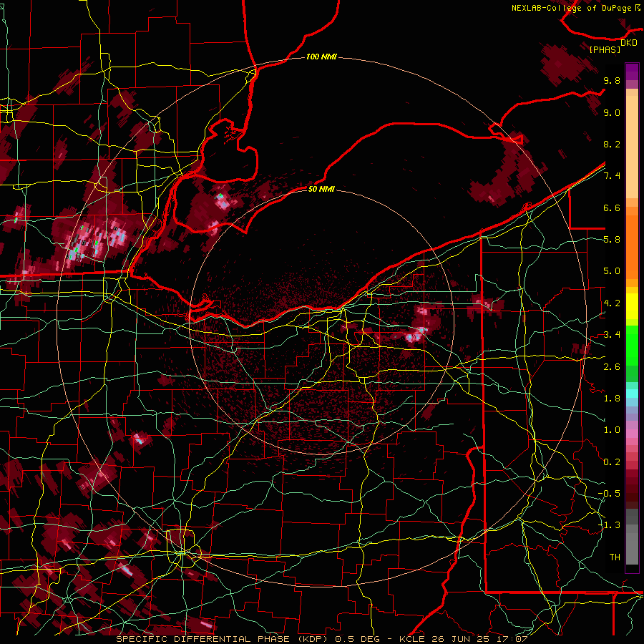The height and width of the screenshot is (644, 644).
Task: Click the 3.4 legend value
Action: click(612, 335)
